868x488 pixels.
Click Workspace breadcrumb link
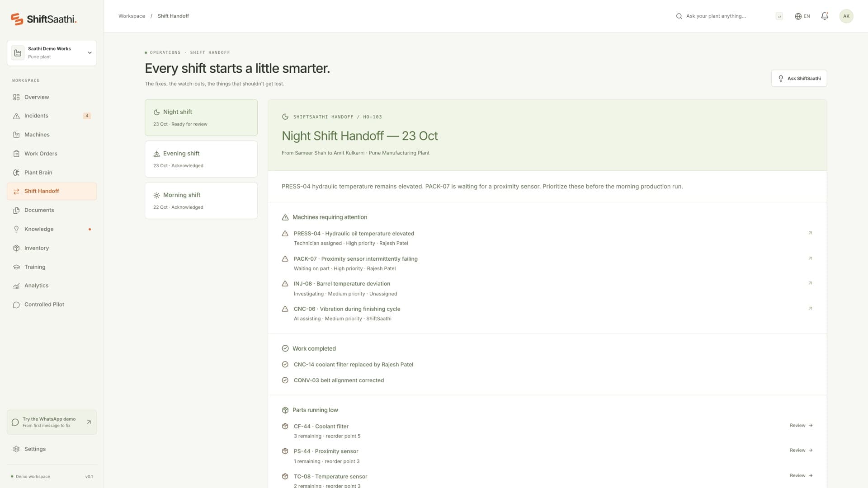coord(132,16)
